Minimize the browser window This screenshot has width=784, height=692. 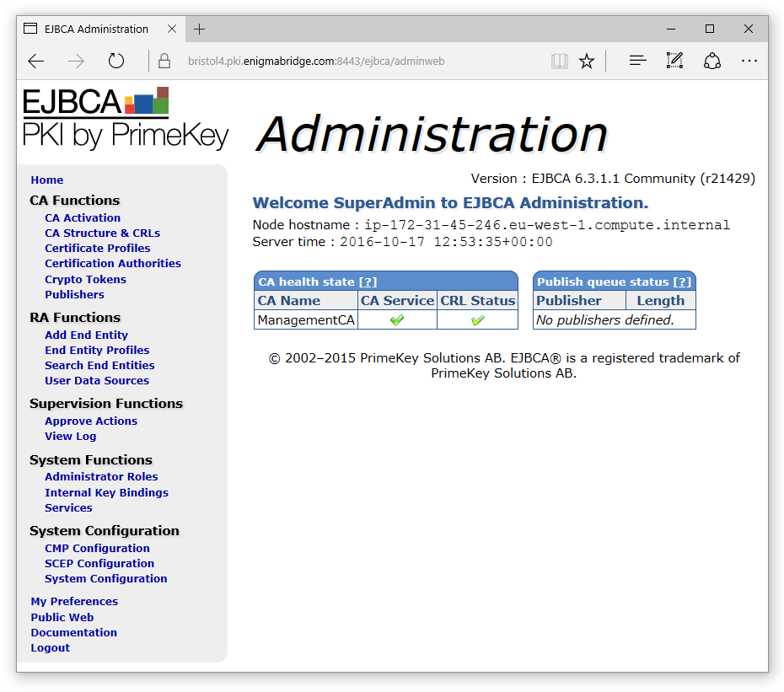pos(671,29)
